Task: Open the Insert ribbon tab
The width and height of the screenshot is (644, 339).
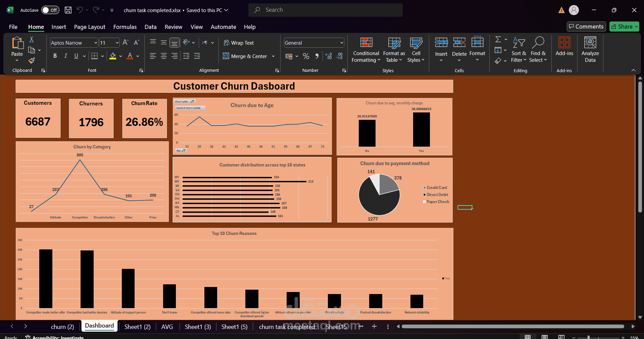Action: (59, 27)
